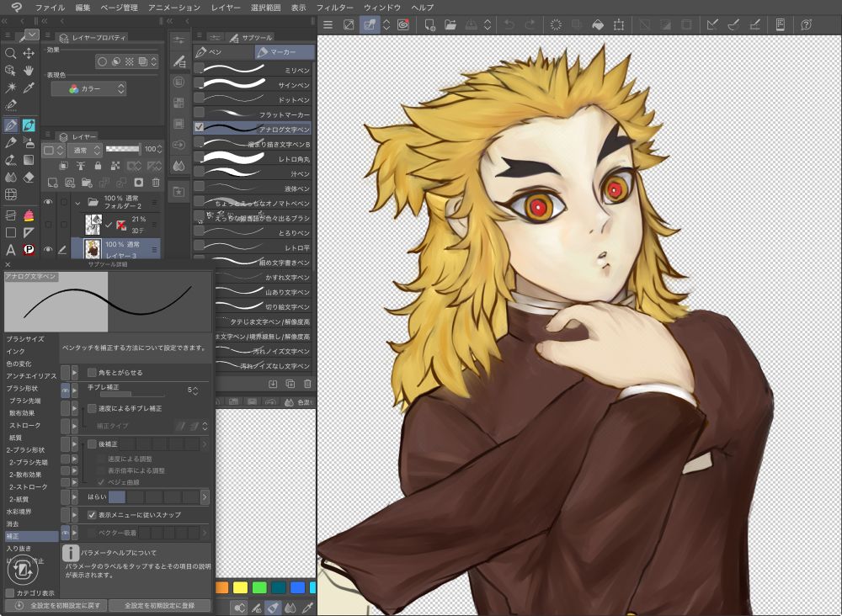
Task: Uncheck 表示メニューに従いスナップ checkbox
Action: 92,514
